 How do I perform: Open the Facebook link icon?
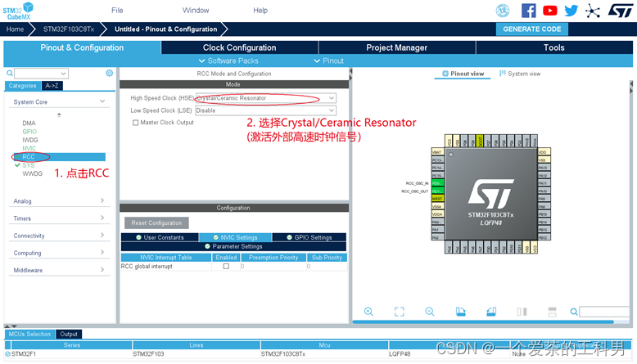(x=529, y=11)
